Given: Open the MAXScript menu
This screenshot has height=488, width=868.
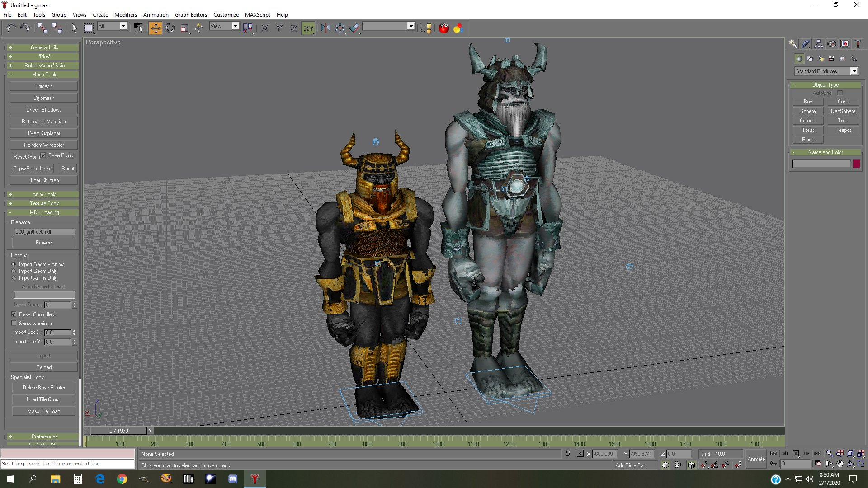Looking at the screenshot, I should [257, 14].
